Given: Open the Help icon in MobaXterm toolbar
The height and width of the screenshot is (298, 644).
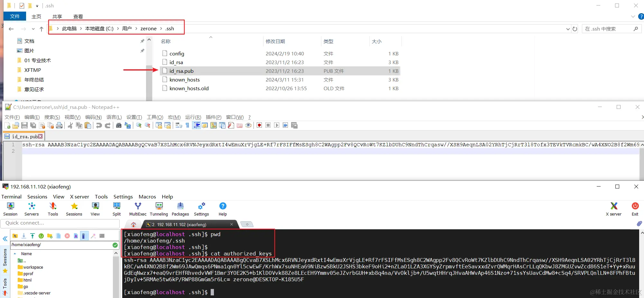Looking at the screenshot, I should click(223, 209).
